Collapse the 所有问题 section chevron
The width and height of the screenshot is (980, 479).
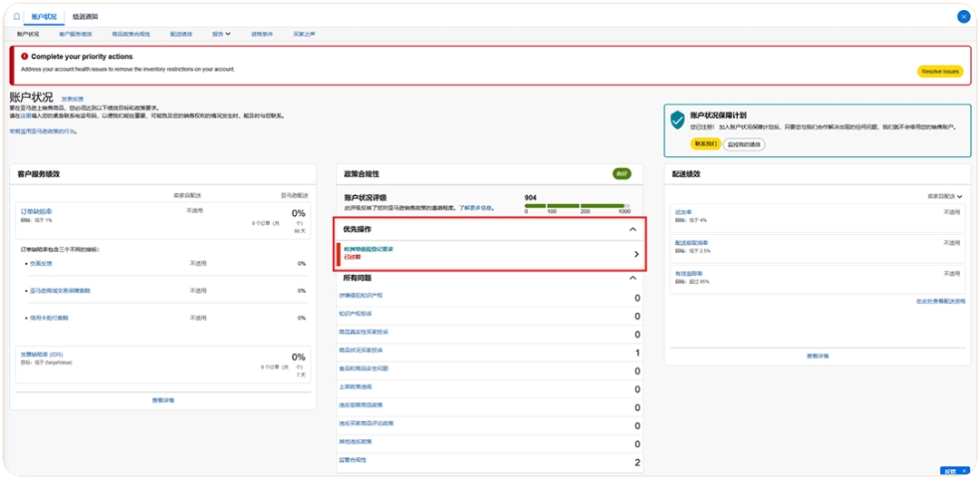coord(632,278)
